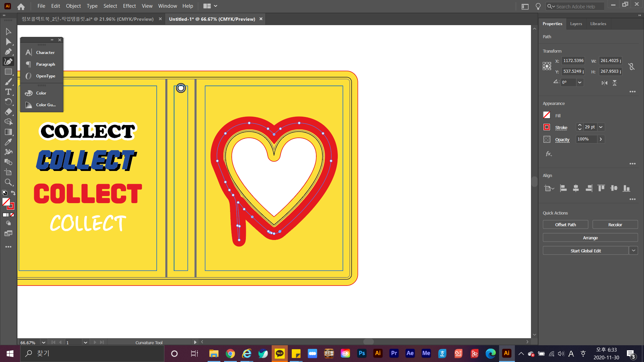Click the Stroke color swatch in Appearance
This screenshot has width=644, height=362.
pos(547,127)
